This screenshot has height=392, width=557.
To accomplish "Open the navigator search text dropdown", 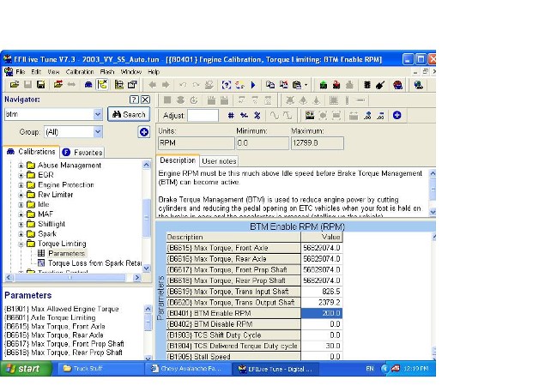I will pos(97,114).
